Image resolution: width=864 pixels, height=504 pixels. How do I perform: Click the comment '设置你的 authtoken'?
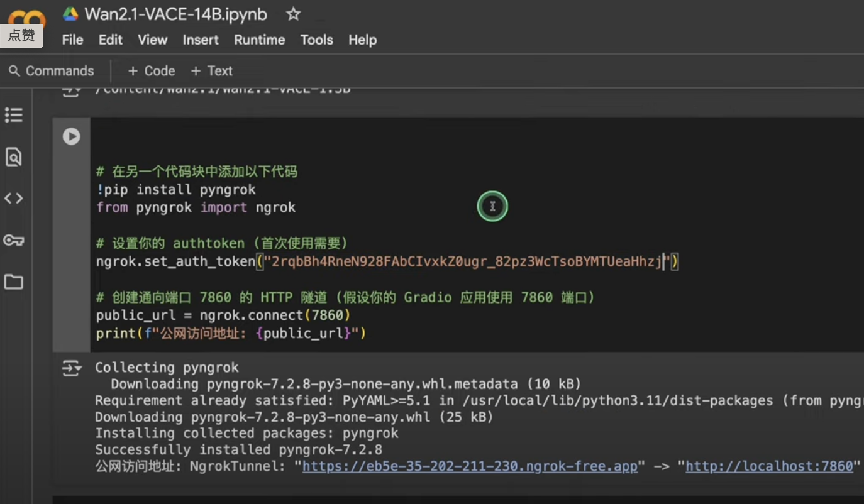(222, 243)
